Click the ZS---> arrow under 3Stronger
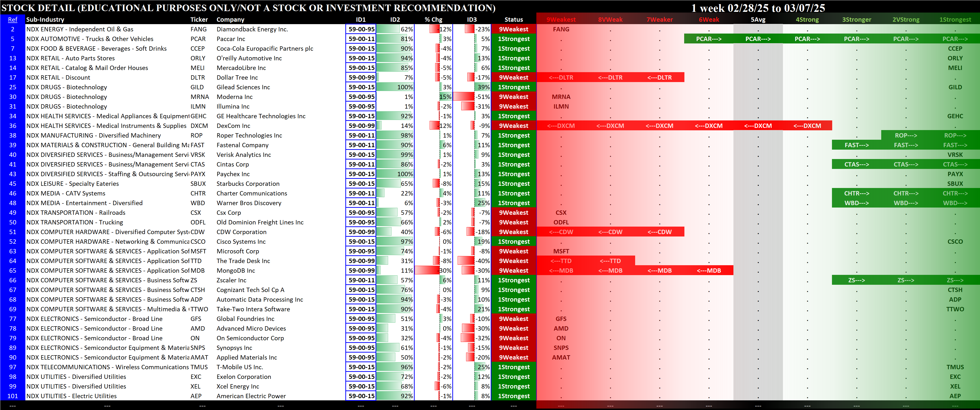The image size is (980, 410). coord(856,280)
